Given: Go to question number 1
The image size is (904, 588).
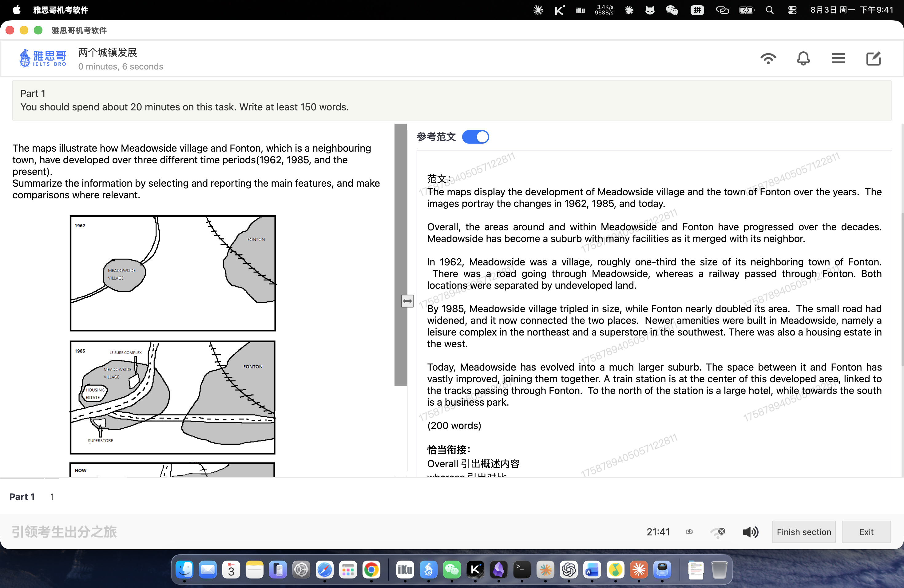Looking at the screenshot, I should coord(52,496).
